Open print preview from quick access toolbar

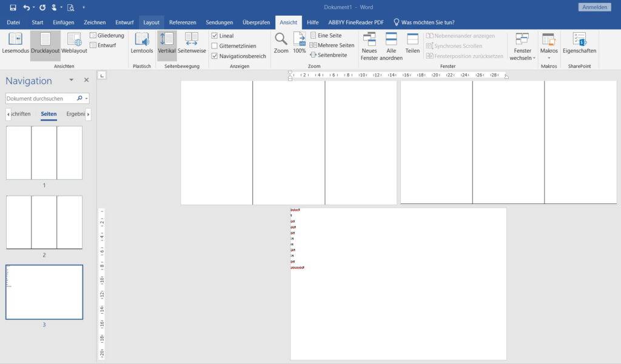click(71, 7)
